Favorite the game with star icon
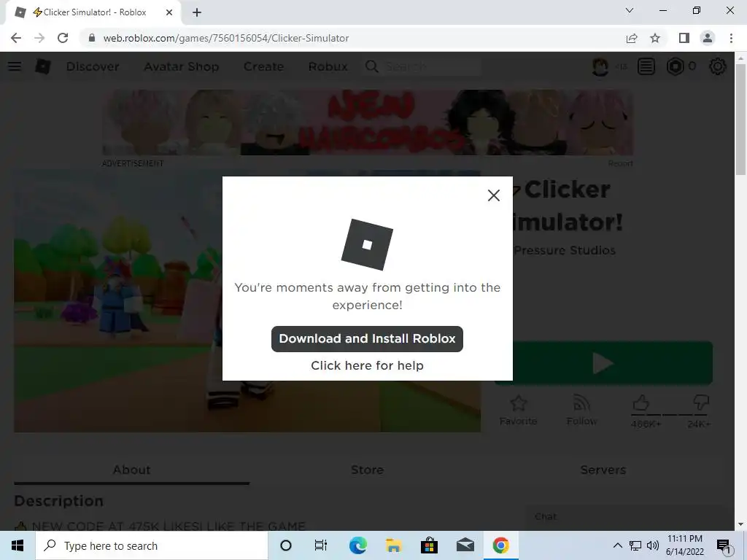This screenshot has width=747, height=560. click(519, 403)
